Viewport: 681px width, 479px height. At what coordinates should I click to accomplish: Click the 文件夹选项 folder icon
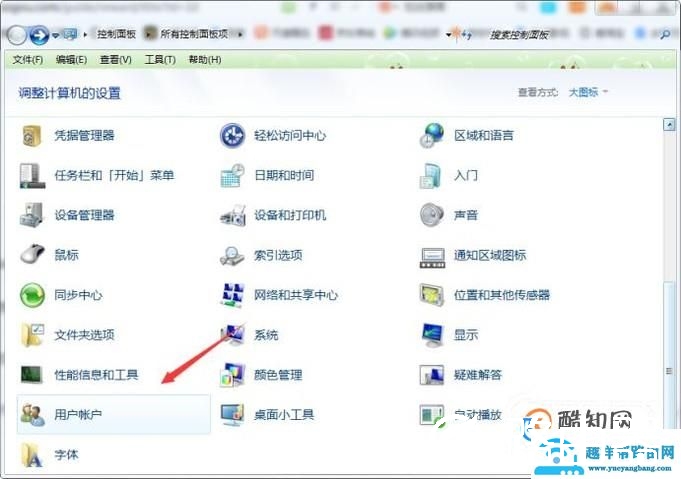33,335
